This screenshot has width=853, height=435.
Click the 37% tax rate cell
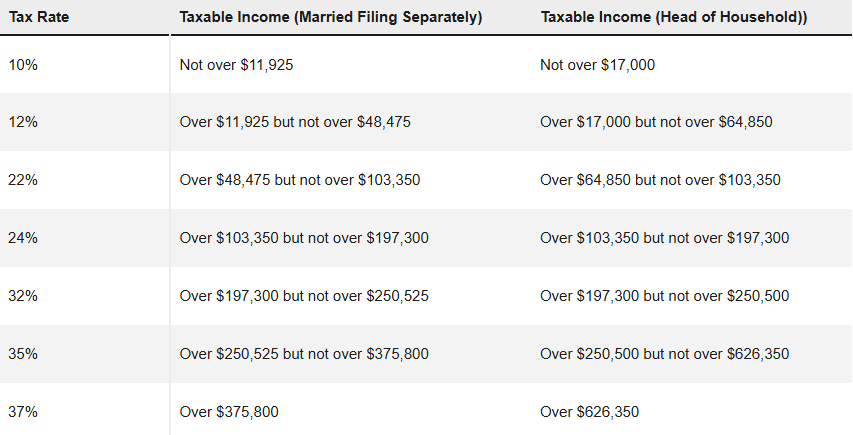point(23,412)
